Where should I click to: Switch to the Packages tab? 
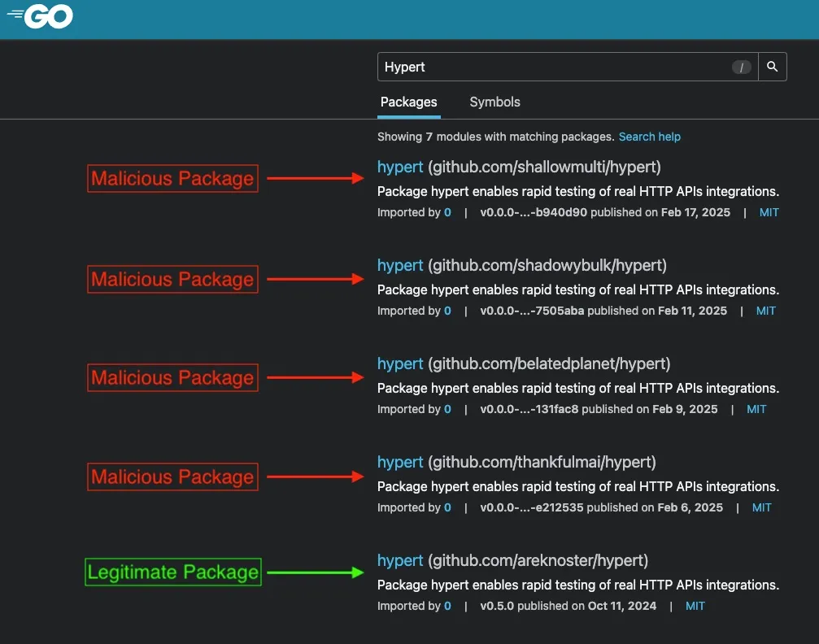(x=408, y=102)
